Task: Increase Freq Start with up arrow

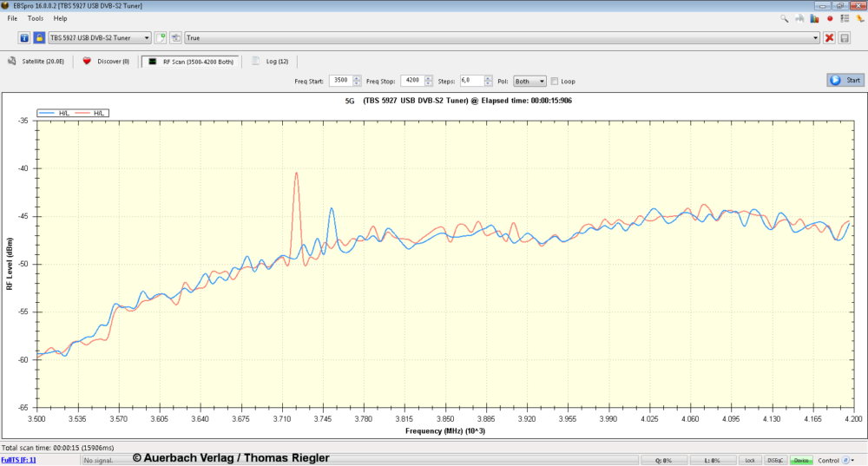Action: [x=357, y=78]
